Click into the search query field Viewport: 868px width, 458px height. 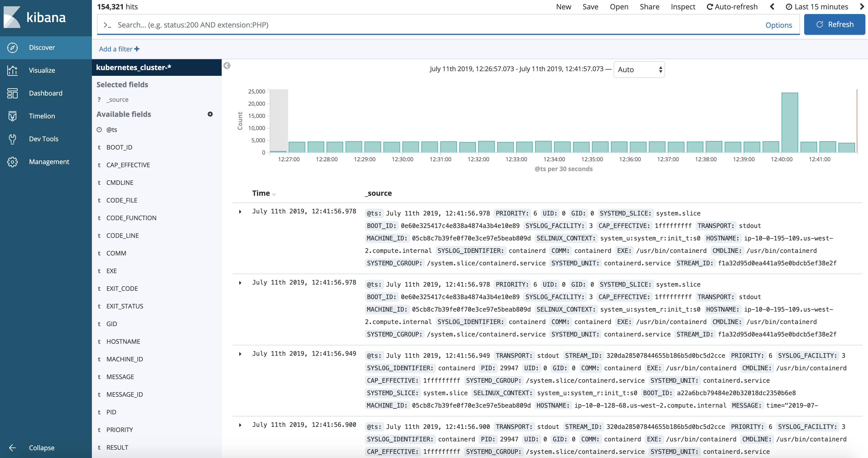pyautogui.click(x=404, y=25)
